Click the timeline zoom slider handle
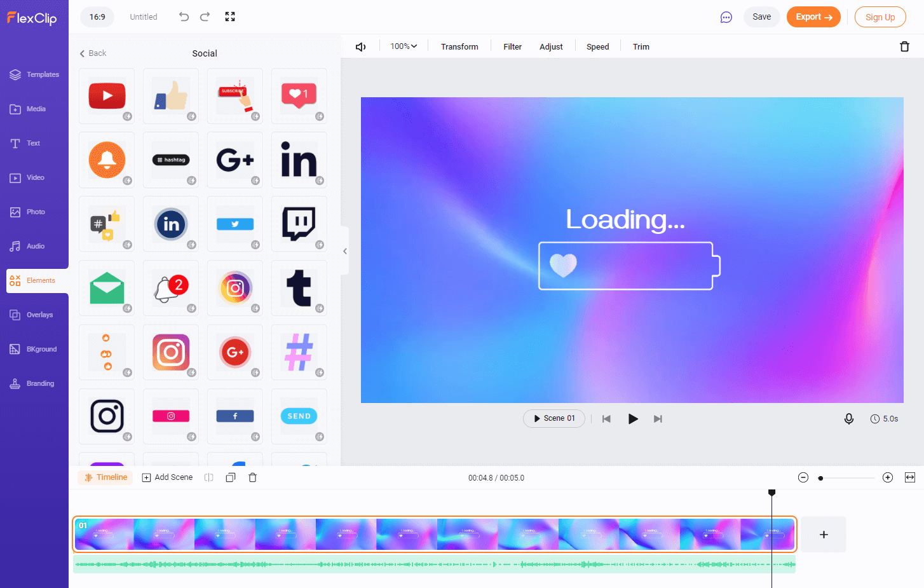 820,478
